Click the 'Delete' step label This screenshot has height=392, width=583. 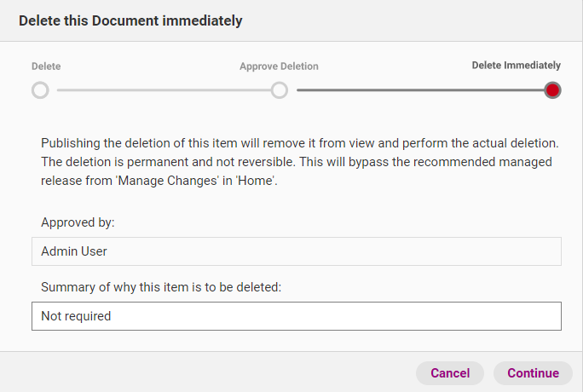pos(46,66)
